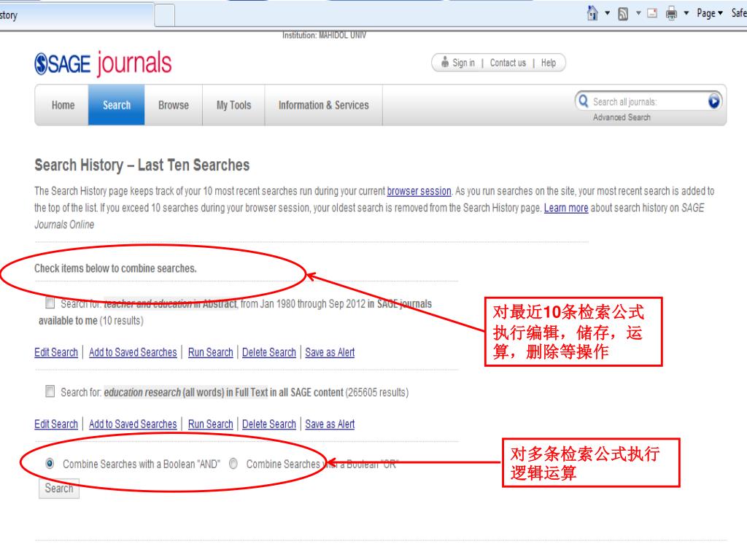The image size is (747, 560).
Task: Focus the Search all journals field
Action: pos(649,101)
